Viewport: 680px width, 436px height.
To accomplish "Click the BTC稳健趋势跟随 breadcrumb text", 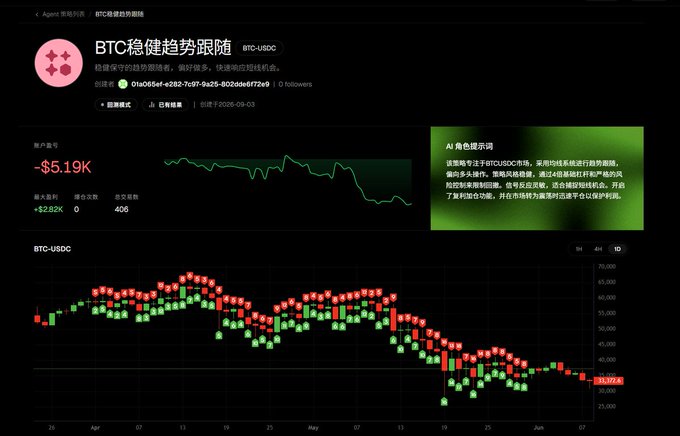I will pos(120,14).
